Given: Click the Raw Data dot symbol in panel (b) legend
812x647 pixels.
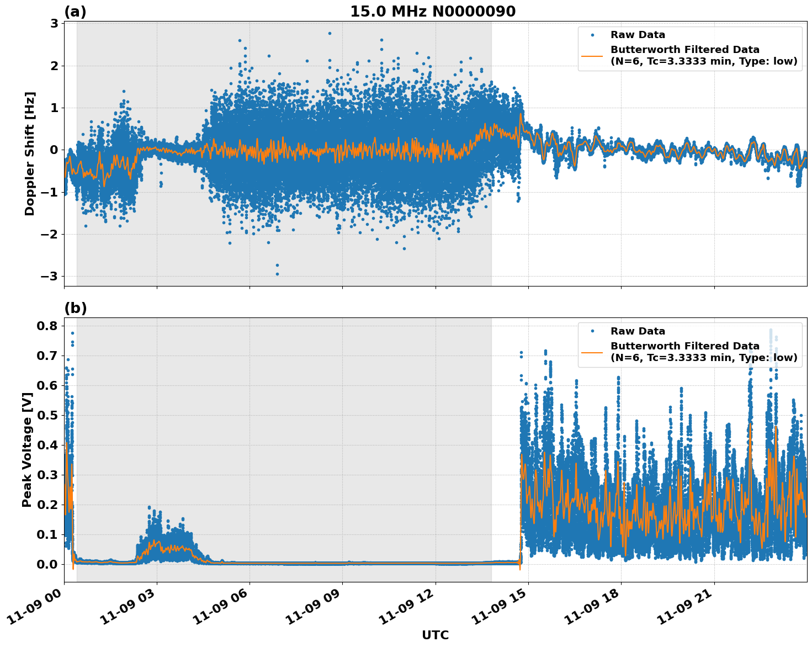Looking at the screenshot, I should [592, 330].
